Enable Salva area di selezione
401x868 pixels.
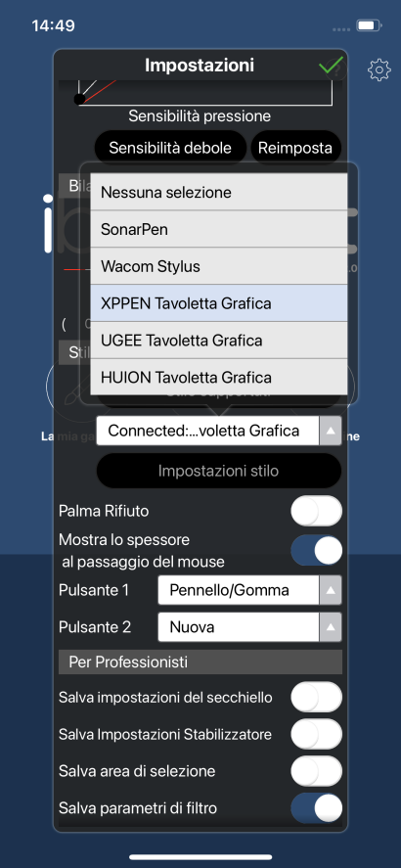coord(316,770)
